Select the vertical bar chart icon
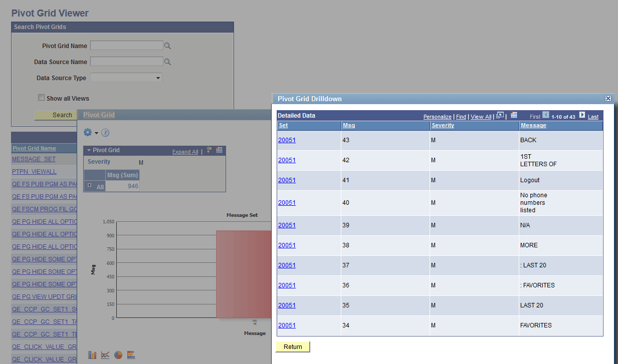Image resolution: width=618 pixels, height=364 pixels. (x=92, y=354)
